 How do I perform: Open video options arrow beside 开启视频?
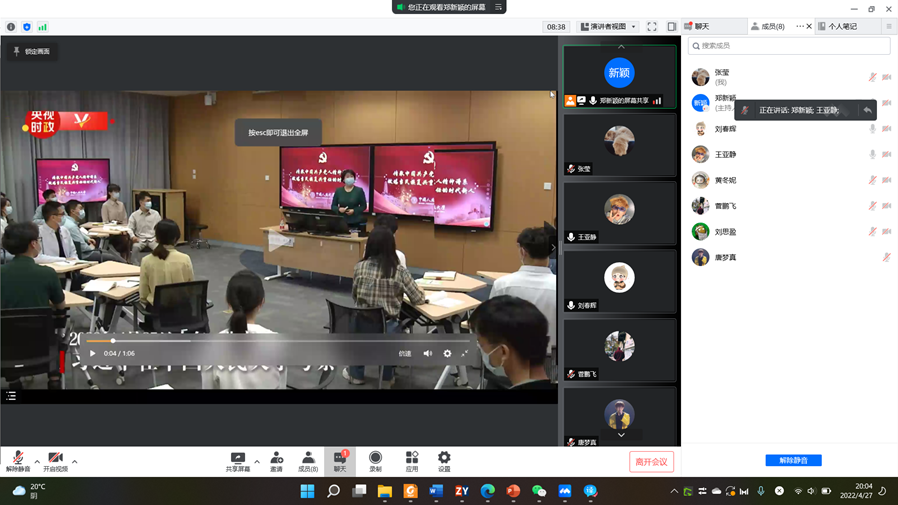[74, 461]
